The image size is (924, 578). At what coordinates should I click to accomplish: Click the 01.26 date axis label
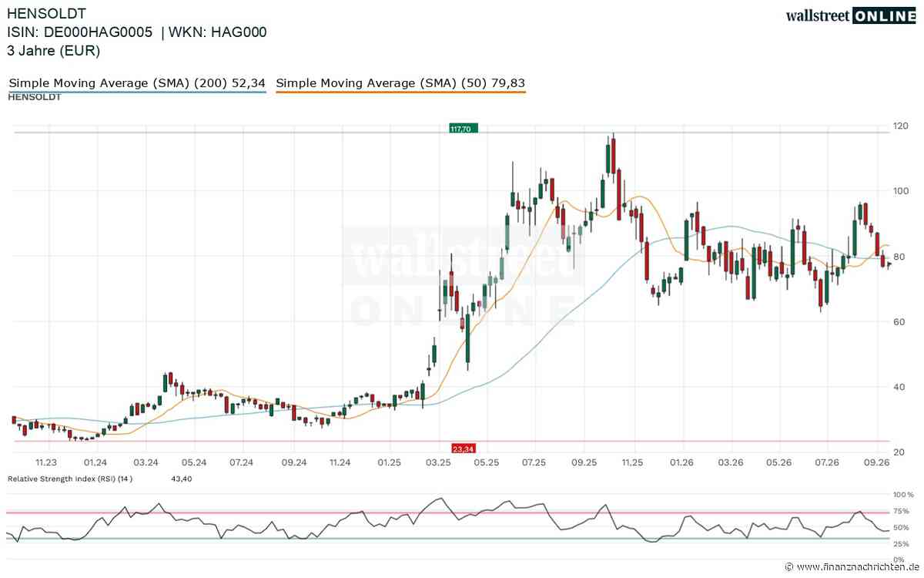pyautogui.click(x=681, y=462)
